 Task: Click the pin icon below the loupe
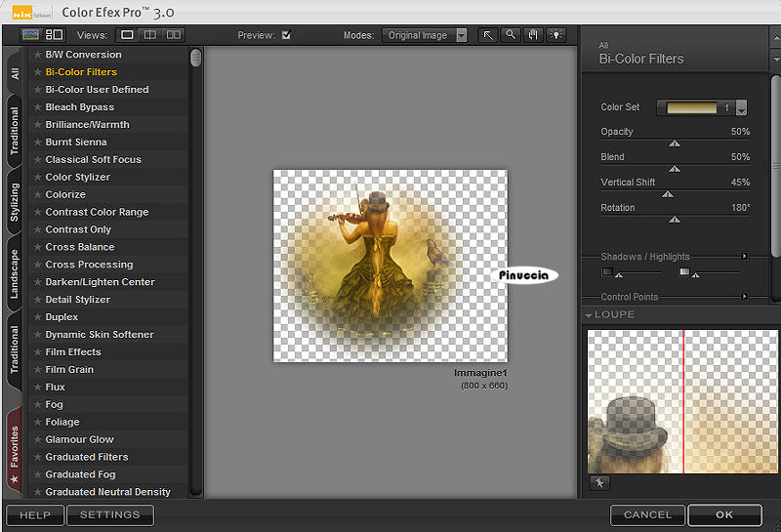(599, 482)
